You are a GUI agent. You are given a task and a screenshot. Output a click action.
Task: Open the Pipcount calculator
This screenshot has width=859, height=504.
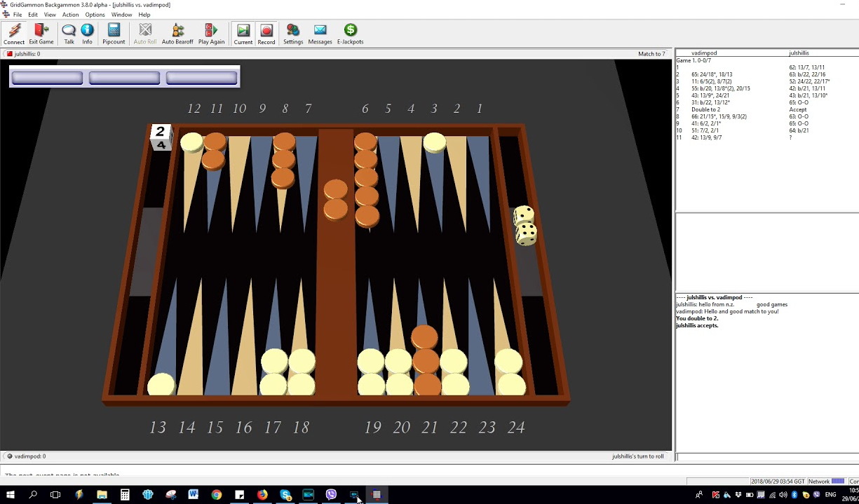pos(113,32)
